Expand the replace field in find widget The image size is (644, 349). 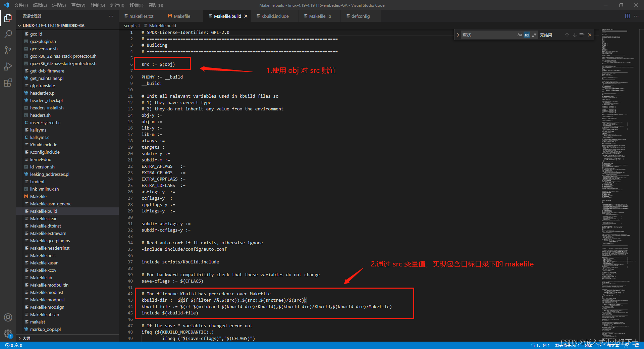(x=458, y=35)
